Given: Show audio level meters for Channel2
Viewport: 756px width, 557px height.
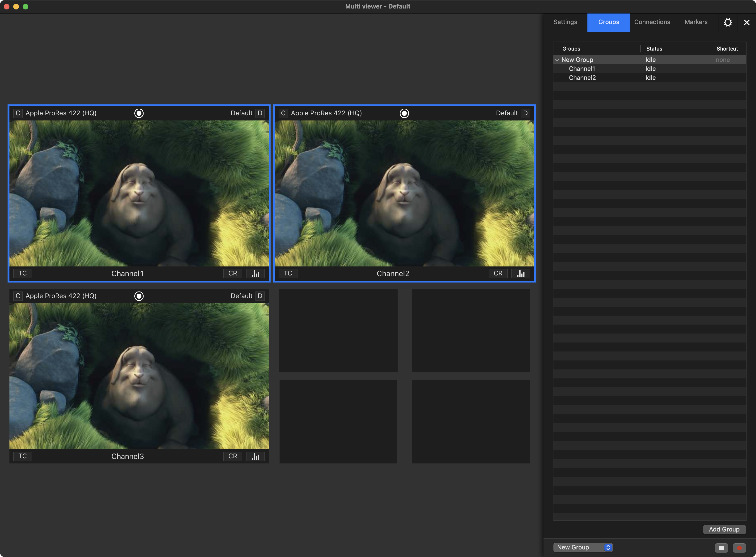Looking at the screenshot, I should [x=521, y=274].
